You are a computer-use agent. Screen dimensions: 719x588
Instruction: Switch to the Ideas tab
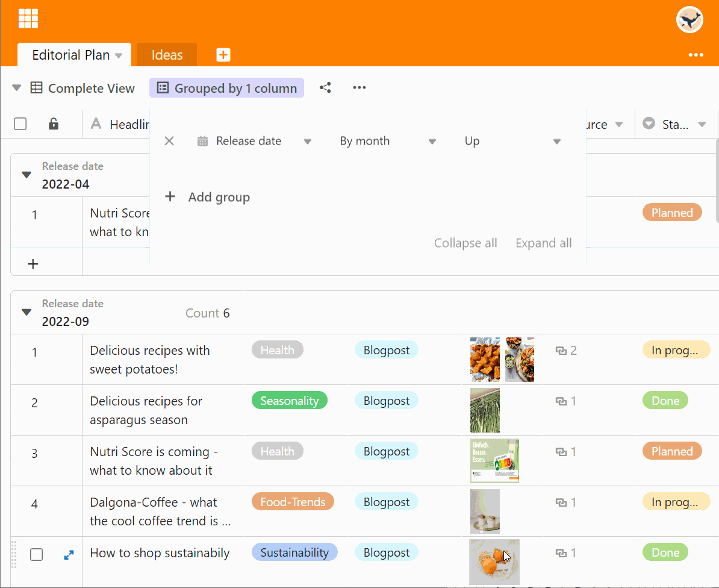(x=167, y=55)
